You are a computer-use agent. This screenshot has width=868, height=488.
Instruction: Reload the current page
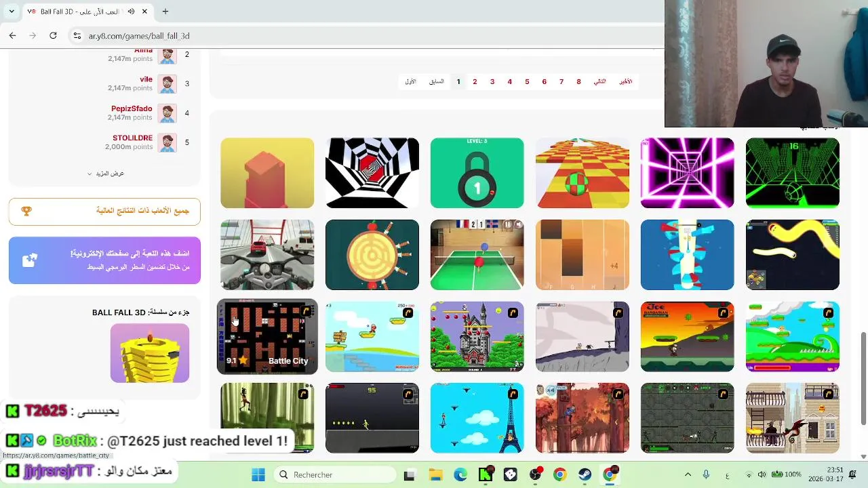53,35
